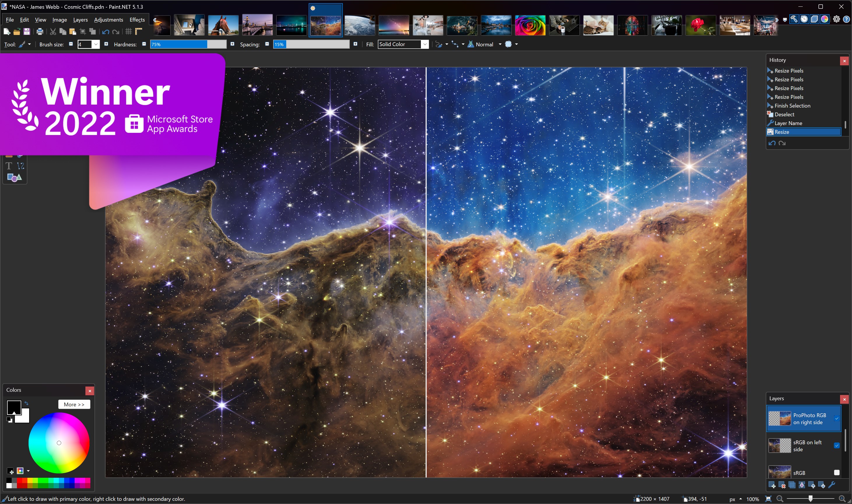Open the Effects menu
852x504 pixels.
tap(137, 19)
